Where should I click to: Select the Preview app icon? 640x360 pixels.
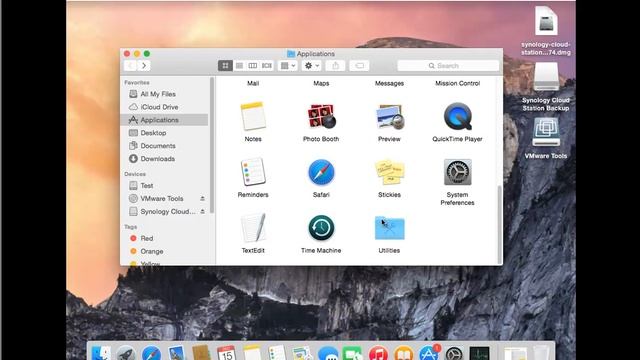click(x=389, y=117)
